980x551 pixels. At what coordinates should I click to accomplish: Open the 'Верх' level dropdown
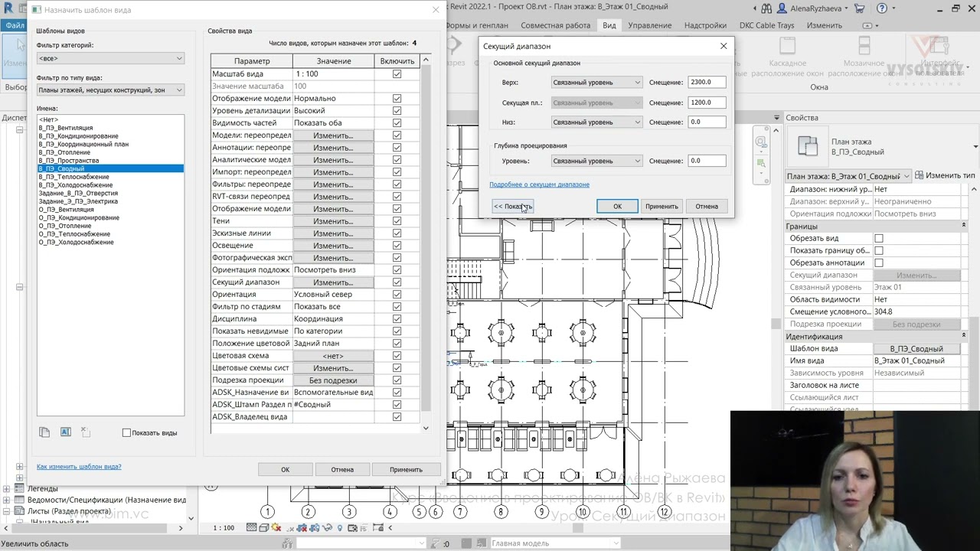point(596,83)
